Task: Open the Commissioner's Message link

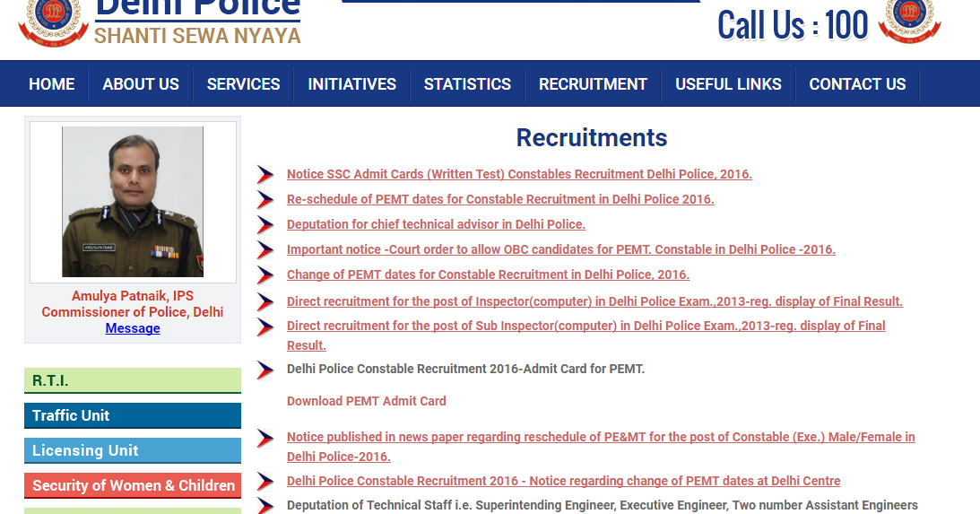Action: (x=133, y=328)
